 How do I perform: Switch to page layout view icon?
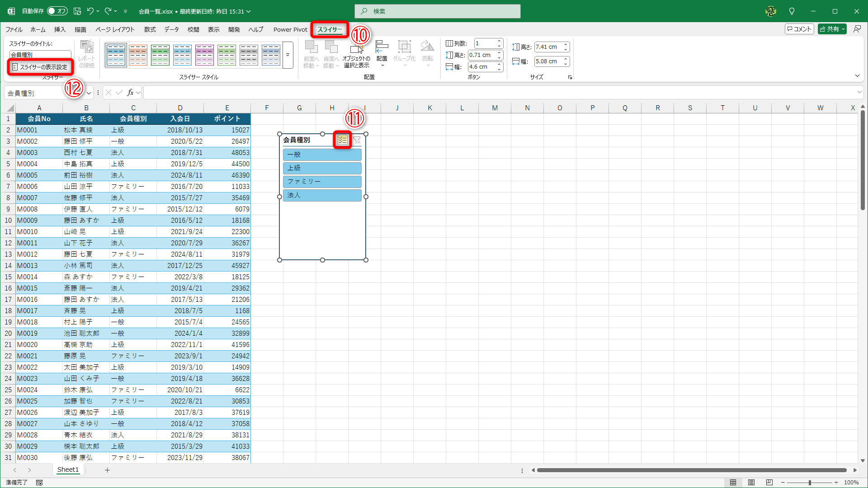point(751,483)
